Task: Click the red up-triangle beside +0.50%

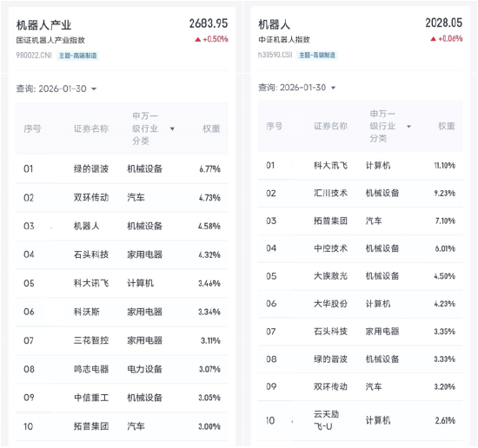Action: [x=198, y=39]
